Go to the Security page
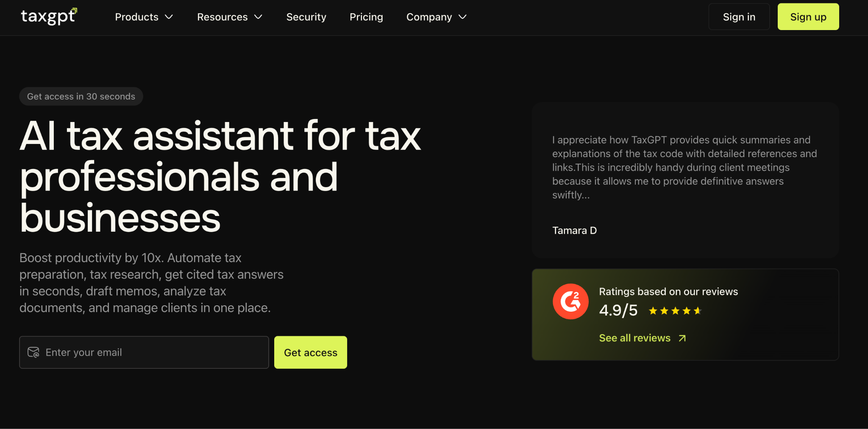 pyautogui.click(x=306, y=17)
